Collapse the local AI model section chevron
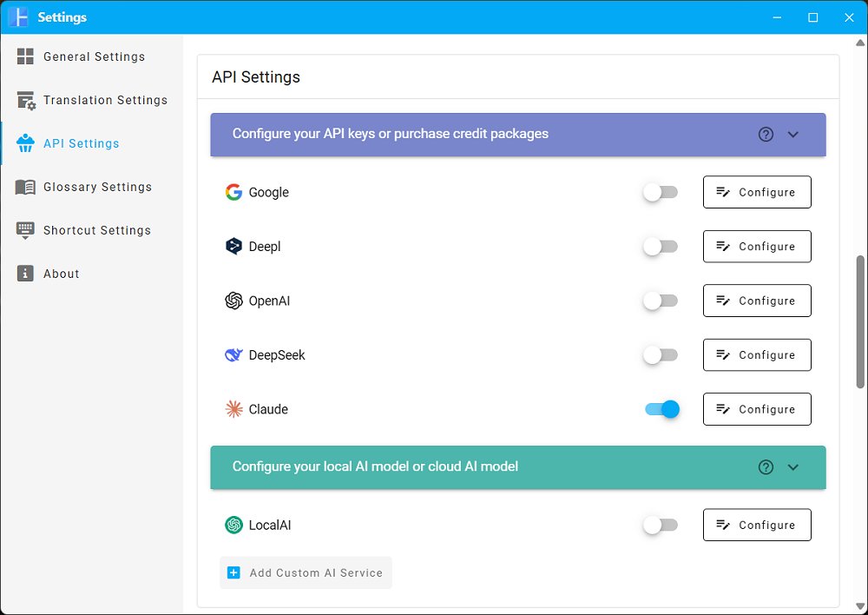This screenshot has width=868, height=615. pos(793,467)
